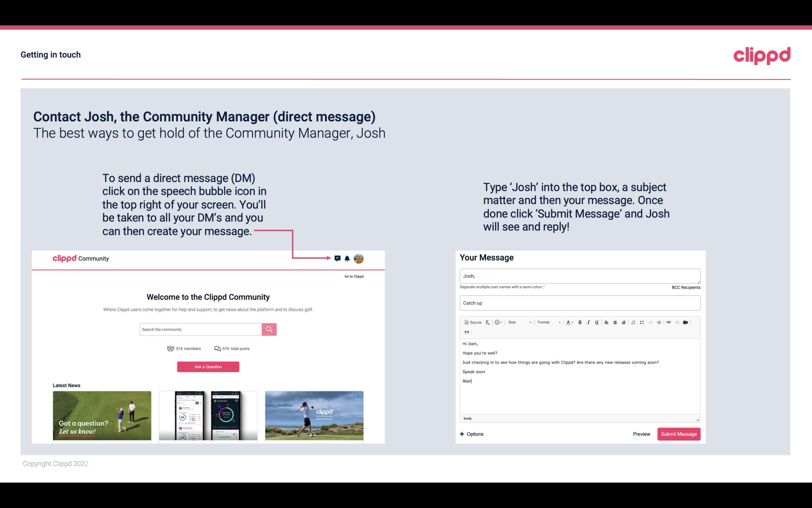Select the Size dropdown in toolbar
Image resolution: width=812 pixels, height=508 pixels.
[x=519, y=322]
